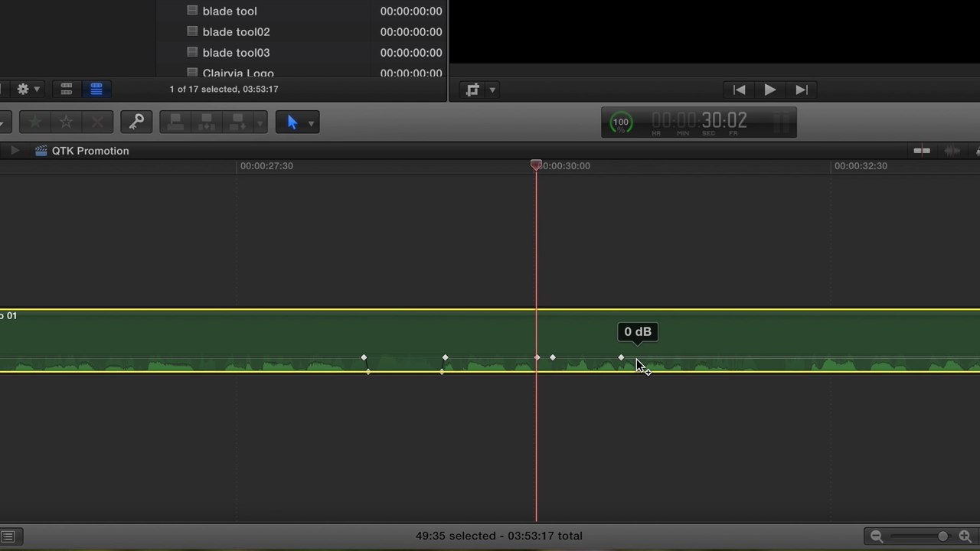Screen dimensions: 980x551
Task: Select the second upper audio keyframe
Action: [446, 357]
